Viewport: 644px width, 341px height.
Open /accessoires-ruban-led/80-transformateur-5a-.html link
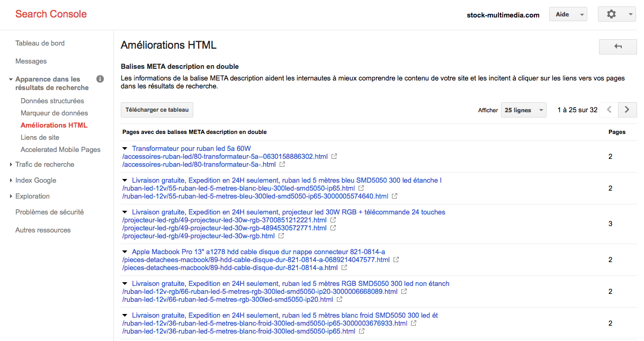coord(199,164)
